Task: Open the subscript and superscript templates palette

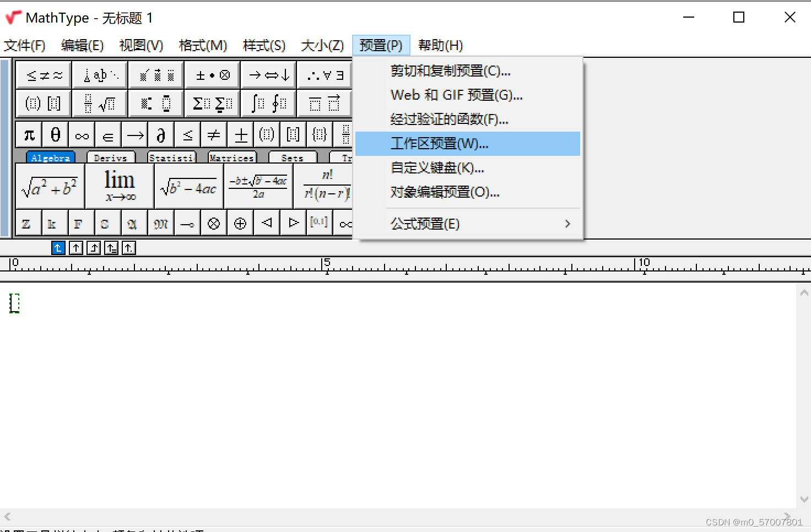Action: click(x=156, y=104)
